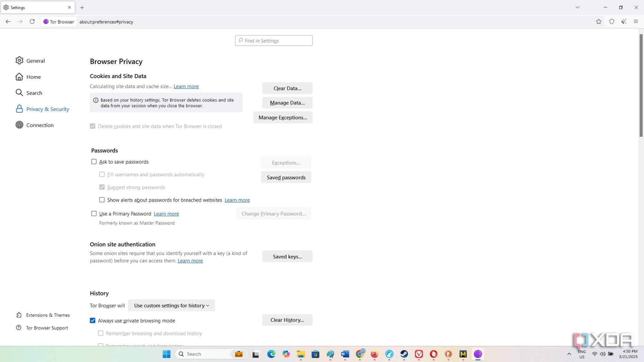
Task: Open the Windows Start menu
Action: (x=167, y=354)
